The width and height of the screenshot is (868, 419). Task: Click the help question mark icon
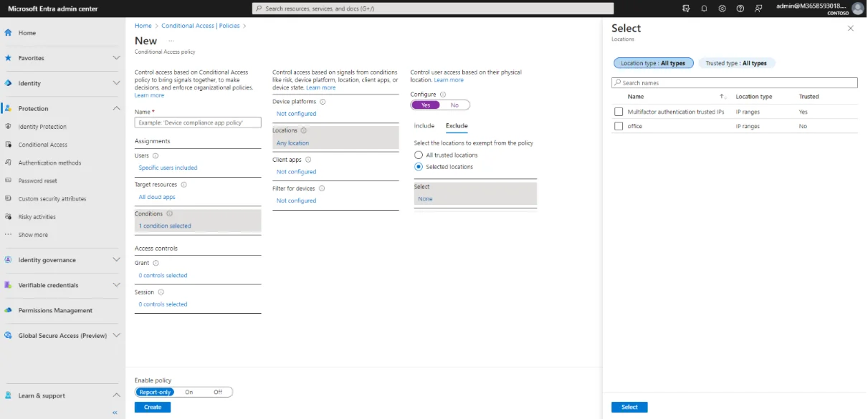click(740, 9)
